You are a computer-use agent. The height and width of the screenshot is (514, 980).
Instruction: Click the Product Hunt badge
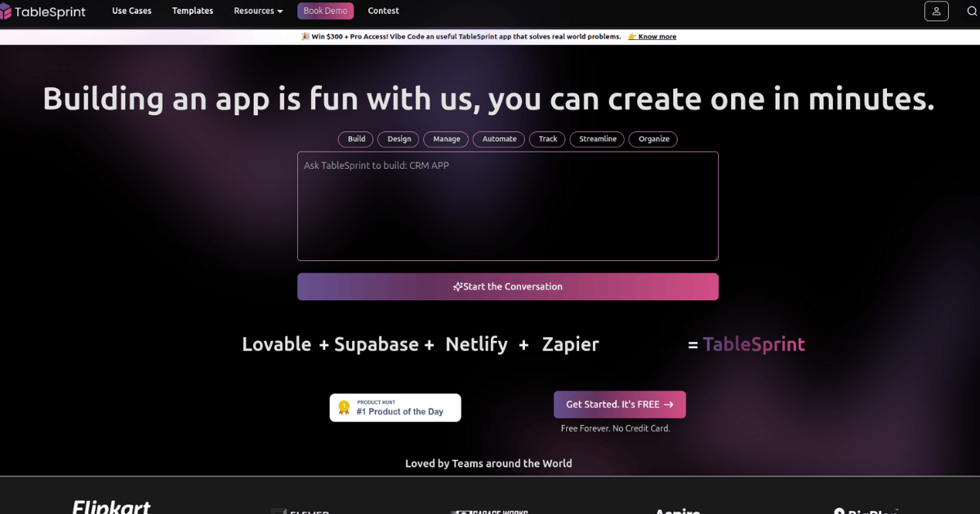394,407
